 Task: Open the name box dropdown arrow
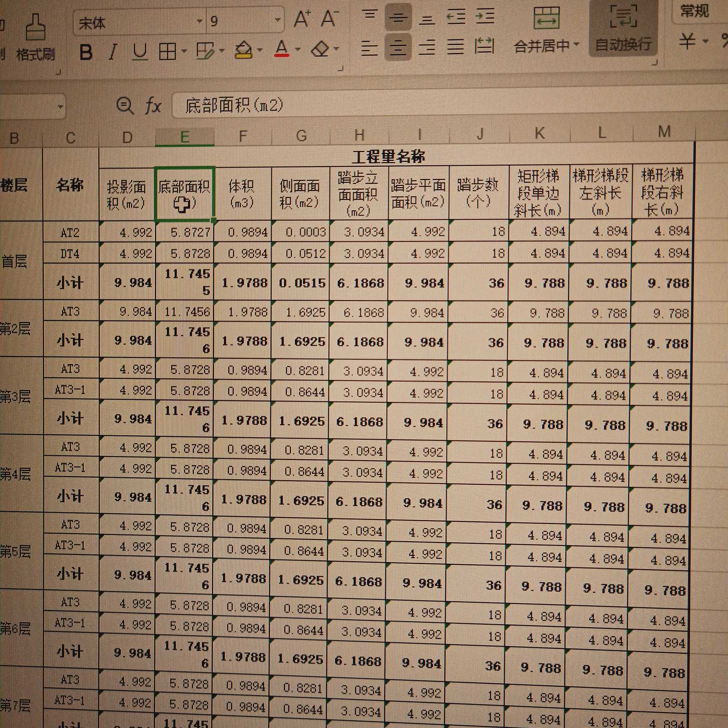coord(61,107)
